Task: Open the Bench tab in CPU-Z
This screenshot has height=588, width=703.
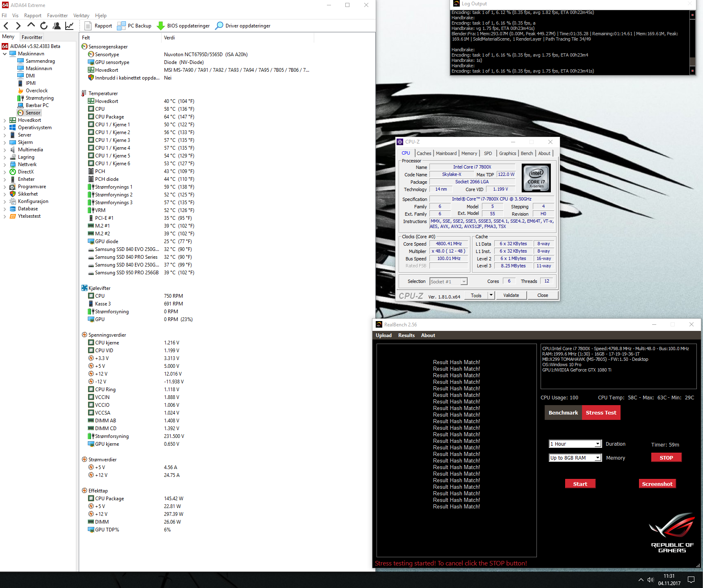Action: tap(527, 153)
